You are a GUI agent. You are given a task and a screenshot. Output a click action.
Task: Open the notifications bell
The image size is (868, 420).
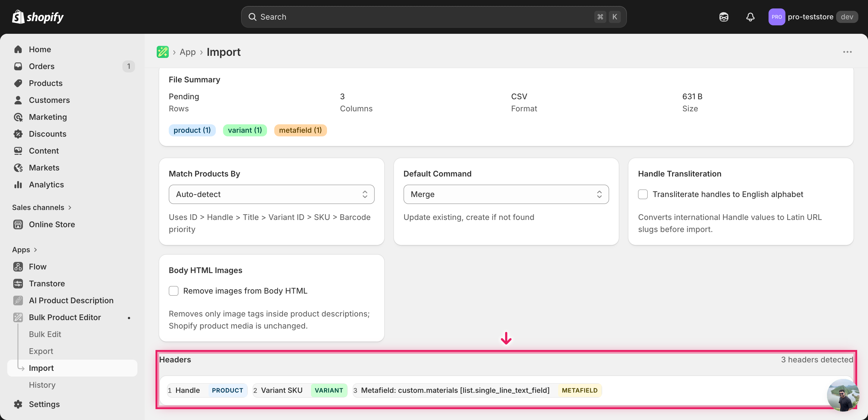click(x=750, y=17)
